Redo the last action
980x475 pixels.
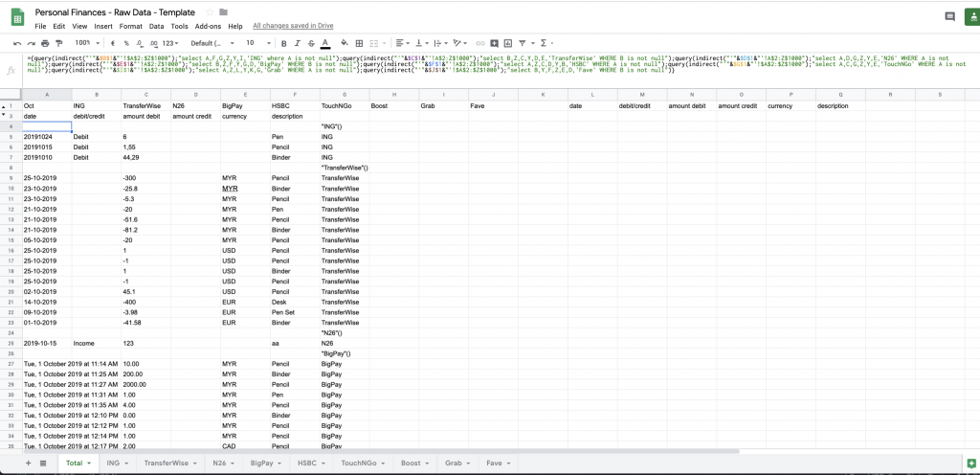click(31, 43)
